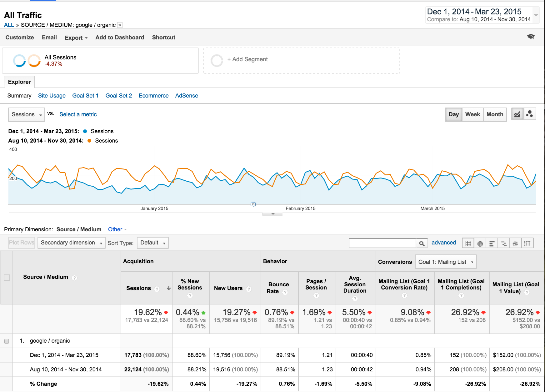Check the google / organic row checkbox
This screenshot has width=545, height=392.
7,341
